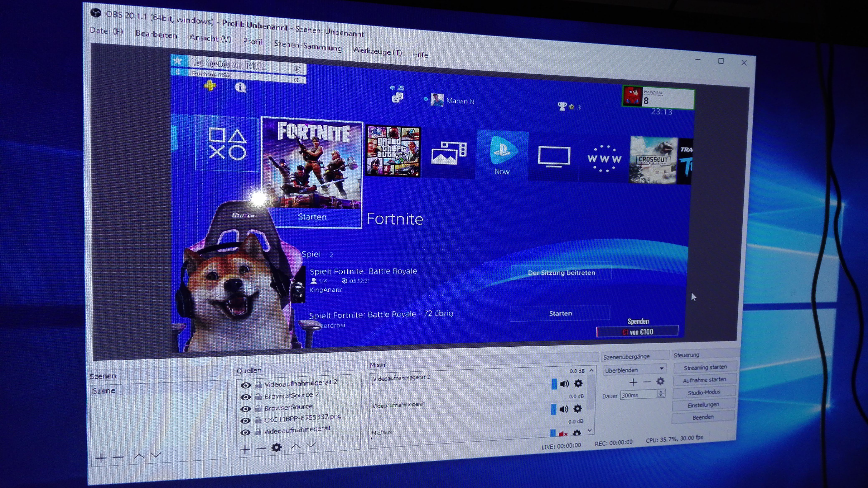Toggle visibility of CKC11BPP-6755337.png source
This screenshot has width=868, height=488.
pos(246,421)
